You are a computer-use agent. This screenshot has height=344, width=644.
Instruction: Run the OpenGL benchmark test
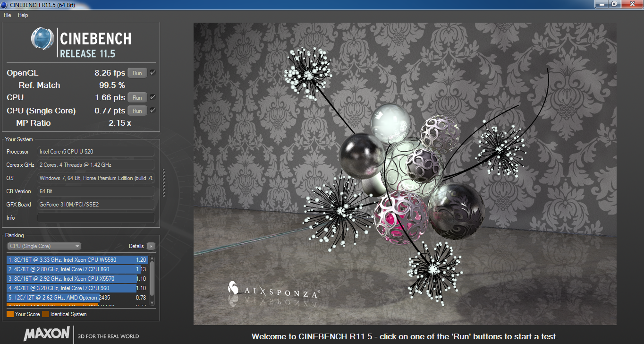tap(137, 73)
